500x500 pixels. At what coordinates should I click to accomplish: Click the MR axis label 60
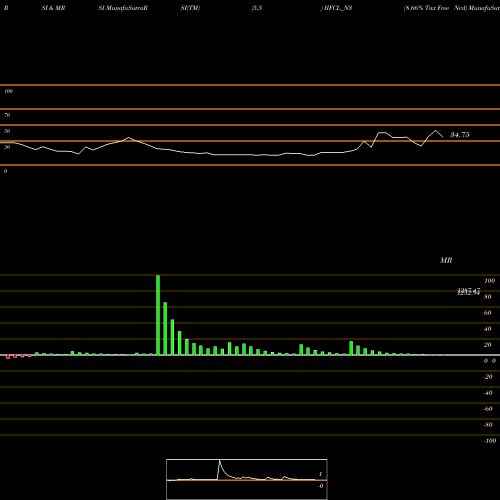click(488, 313)
